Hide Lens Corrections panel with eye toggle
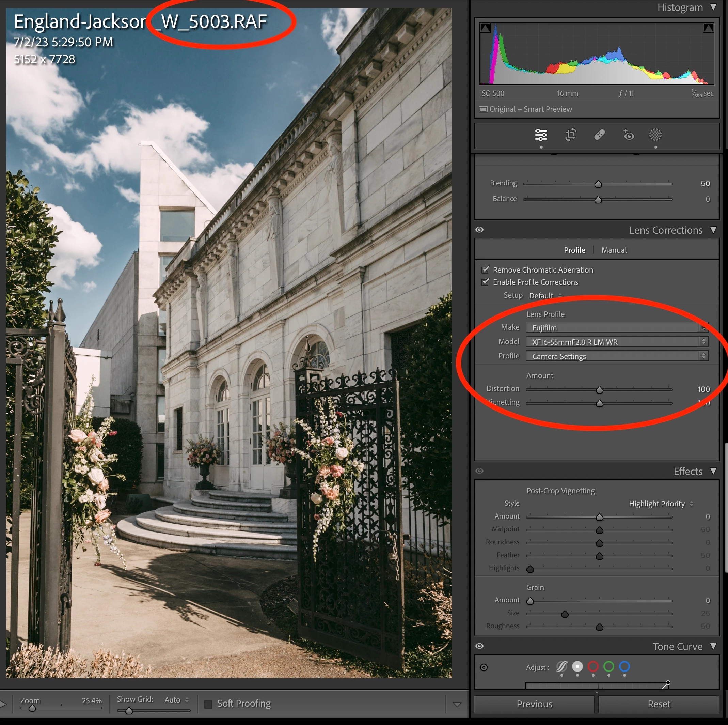The width and height of the screenshot is (728, 725). click(x=479, y=230)
